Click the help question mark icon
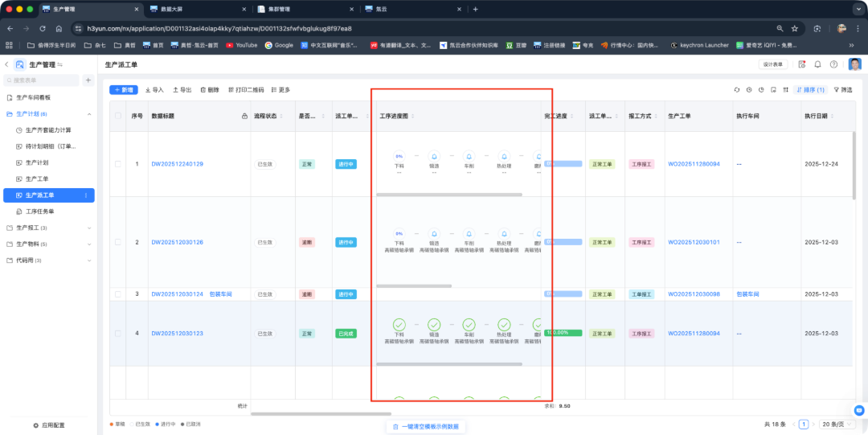 [x=833, y=64]
